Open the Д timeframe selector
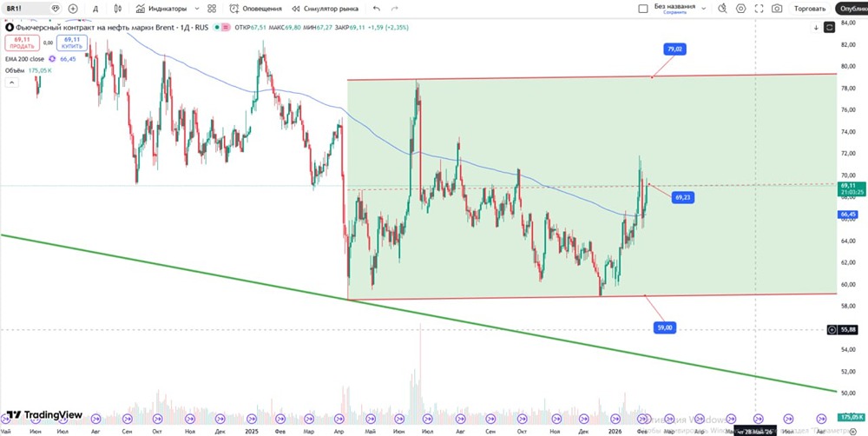The height and width of the screenshot is (436, 868). tap(95, 9)
